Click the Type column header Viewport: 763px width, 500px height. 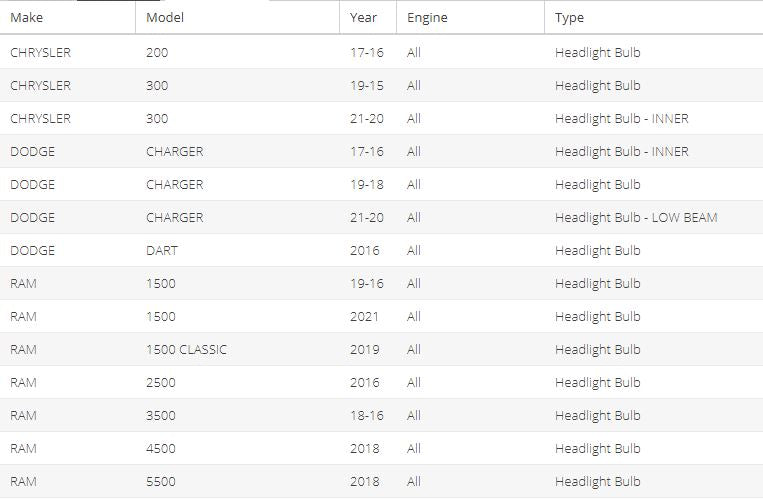[x=654, y=18]
